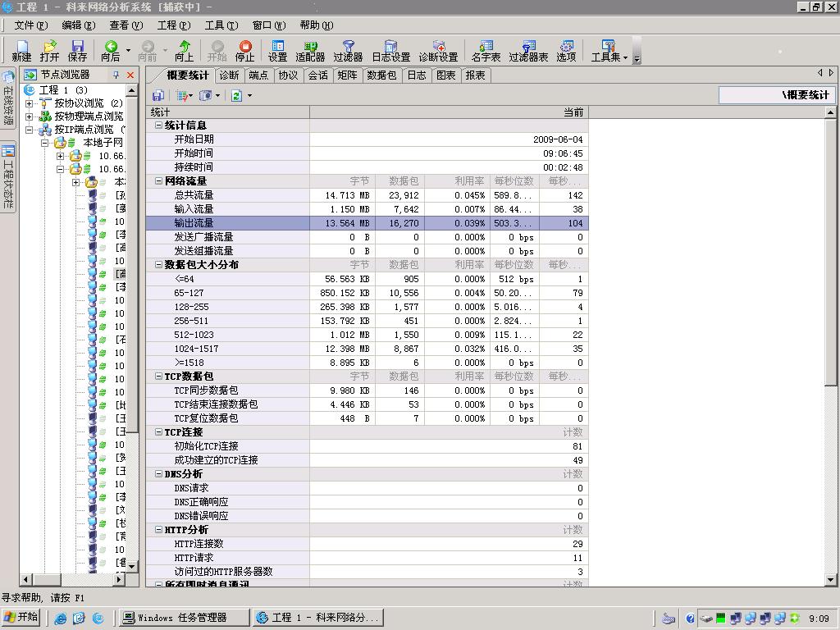The image size is (840, 630).
Task: Click the 选项 (Options) toolbar icon
Action: [x=566, y=51]
